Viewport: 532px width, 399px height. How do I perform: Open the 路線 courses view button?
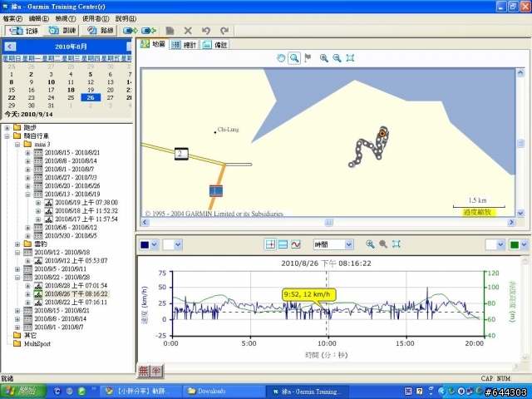(100, 31)
